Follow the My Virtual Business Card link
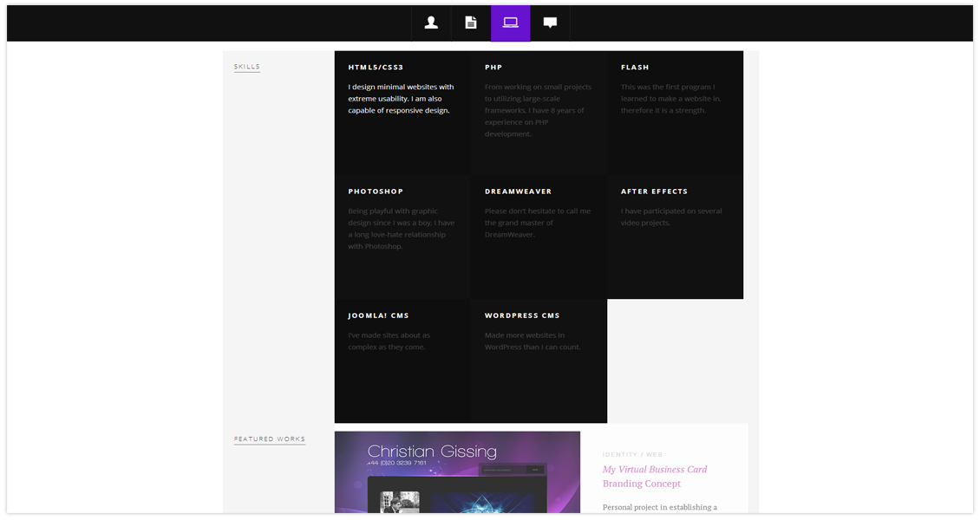This screenshot has width=980, height=520. tap(655, 470)
